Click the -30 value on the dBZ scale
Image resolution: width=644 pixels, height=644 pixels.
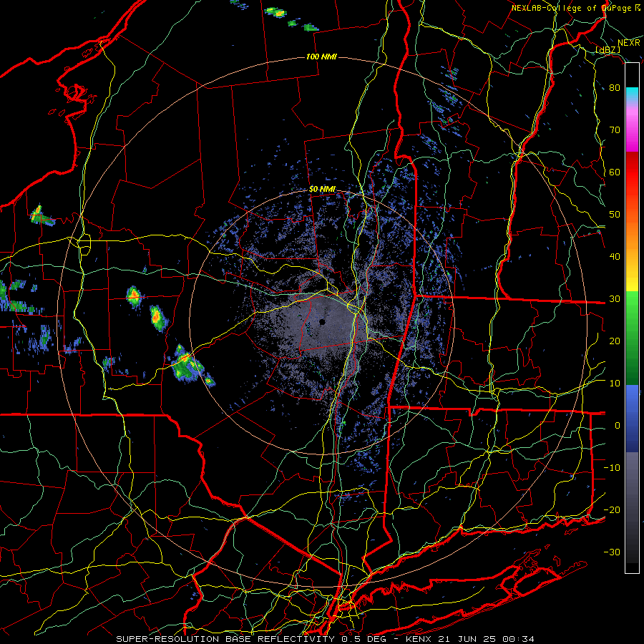point(612,552)
